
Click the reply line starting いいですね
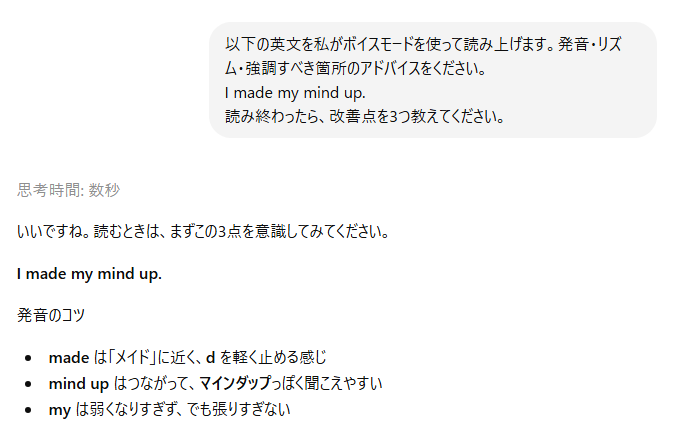[202, 232]
